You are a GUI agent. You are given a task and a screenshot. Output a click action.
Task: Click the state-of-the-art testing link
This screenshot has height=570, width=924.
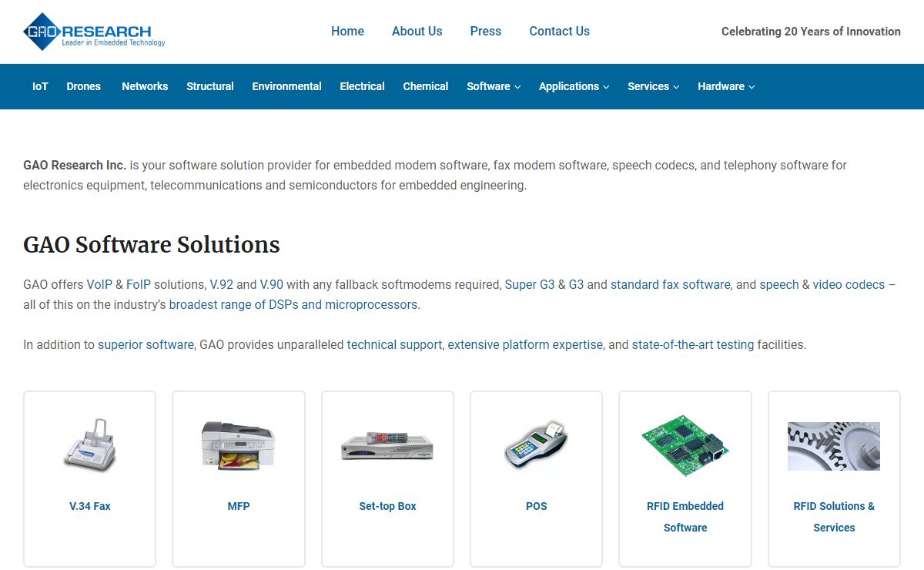point(693,344)
